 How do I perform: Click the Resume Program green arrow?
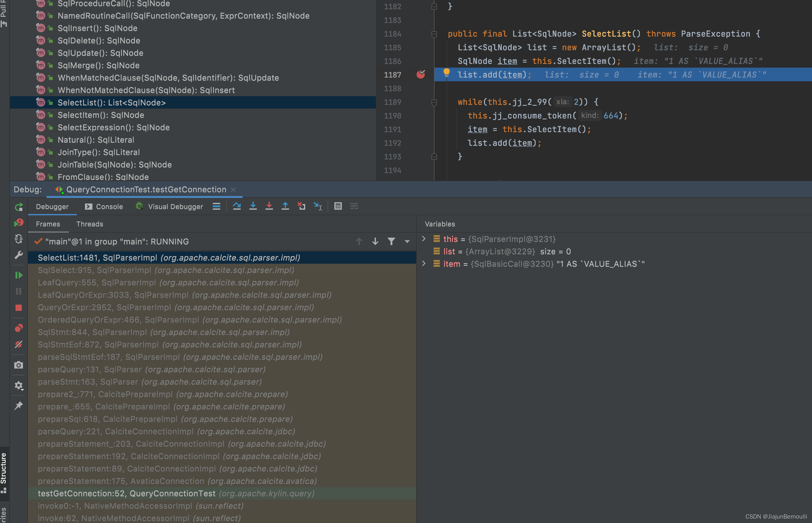pyautogui.click(x=19, y=275)
